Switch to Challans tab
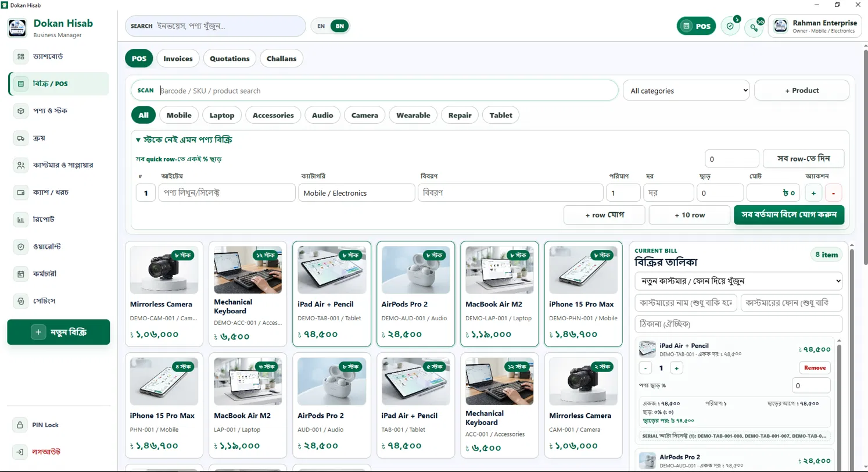The height and width of the screenshot is (472, 868). click(282, 58)
